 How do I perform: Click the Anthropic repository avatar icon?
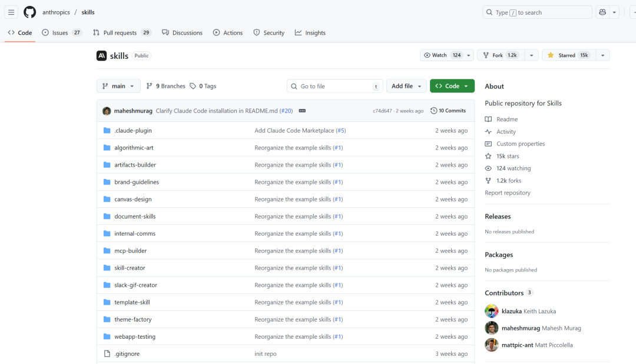point(101,55)
